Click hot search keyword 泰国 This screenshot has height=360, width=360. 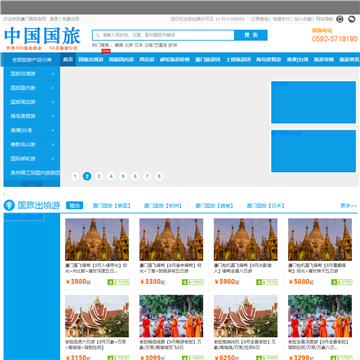(119, 45)
